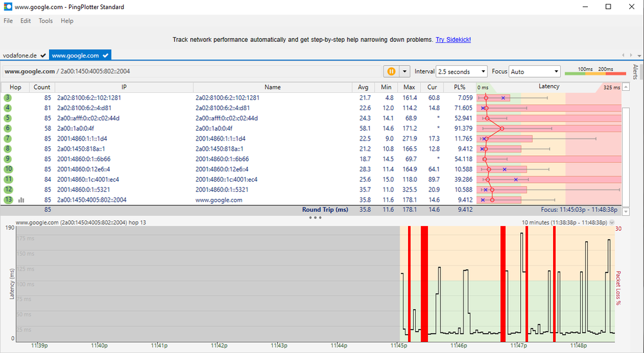644x353 pixels.
Task: Click the hop 13 timeline graph title
Action: pos(81,222)
